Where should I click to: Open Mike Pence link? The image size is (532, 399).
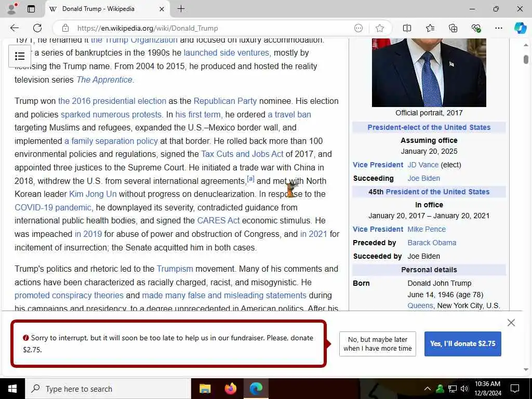click(427, 229)
